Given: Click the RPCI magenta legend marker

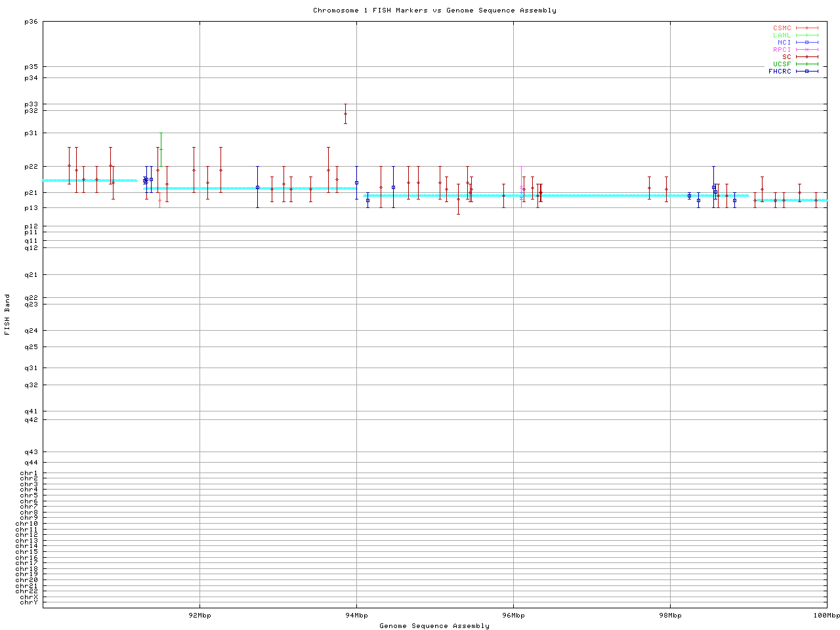Looking at the screenshot, I should [807, 50].
